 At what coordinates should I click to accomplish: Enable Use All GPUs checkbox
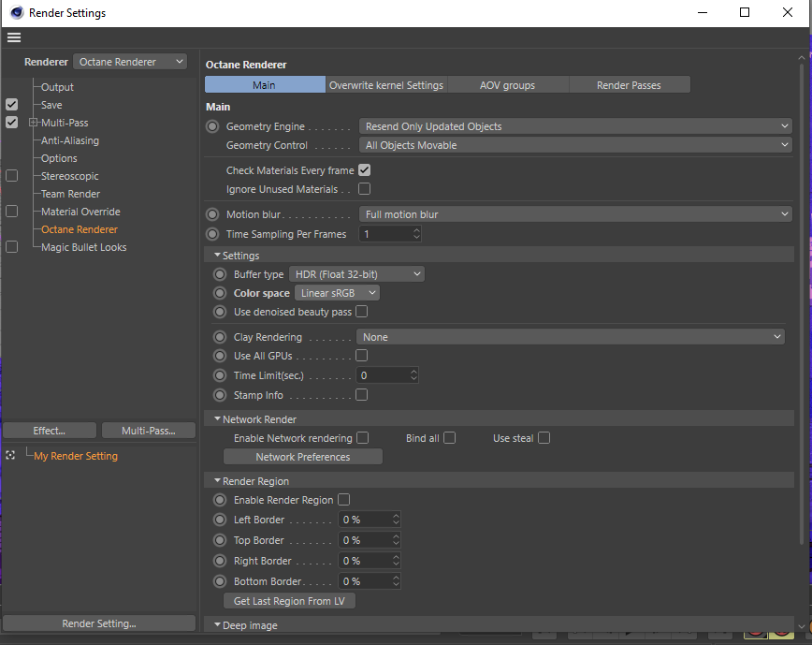coord(361,356)
